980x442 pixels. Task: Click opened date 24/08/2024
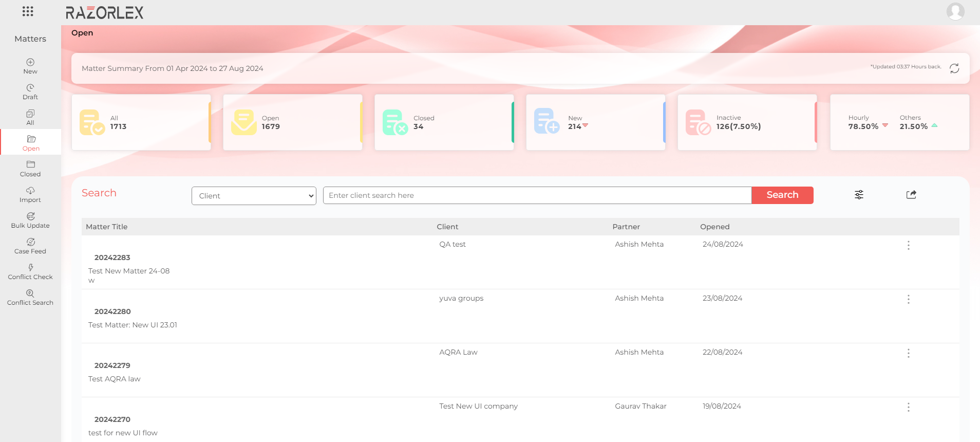click(x=723, y=244)
